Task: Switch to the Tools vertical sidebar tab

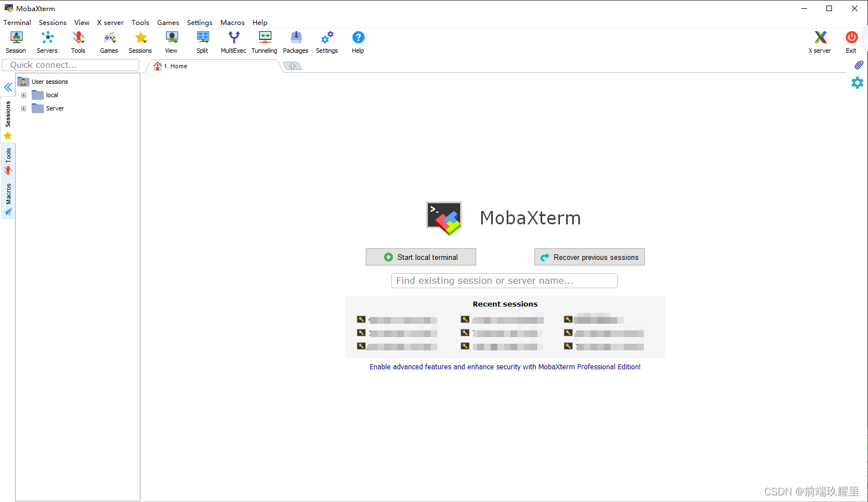Action: pyautogui.click(x=8, y=161)
